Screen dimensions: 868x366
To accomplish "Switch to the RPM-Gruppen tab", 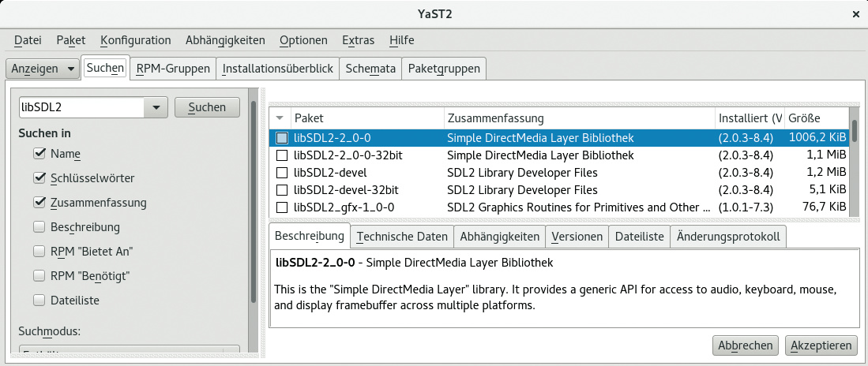I will click(173, 69).
